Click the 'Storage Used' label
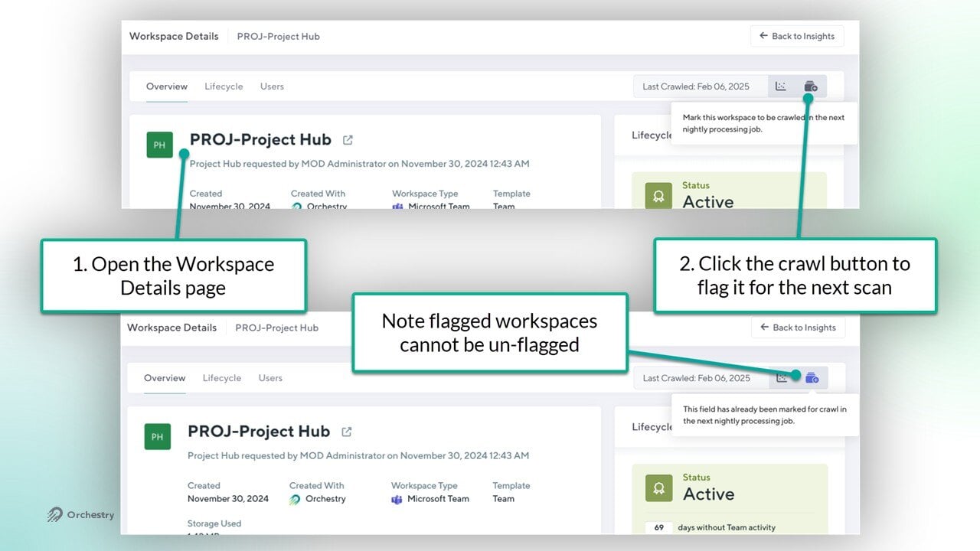This screenshot has height=551, width=980. 214,523
